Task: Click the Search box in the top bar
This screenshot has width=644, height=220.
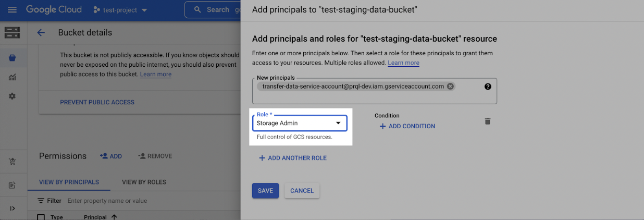Action: tap(213, 10)
